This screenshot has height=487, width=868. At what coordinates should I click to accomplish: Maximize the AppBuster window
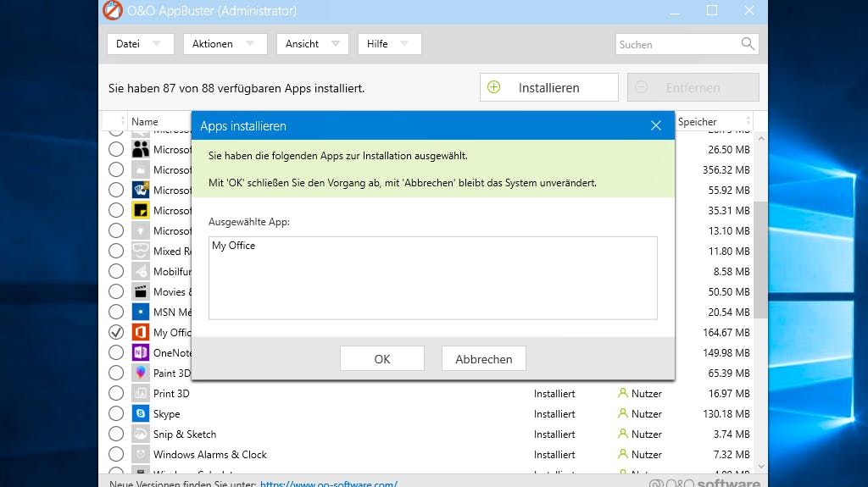pos(712,10)
